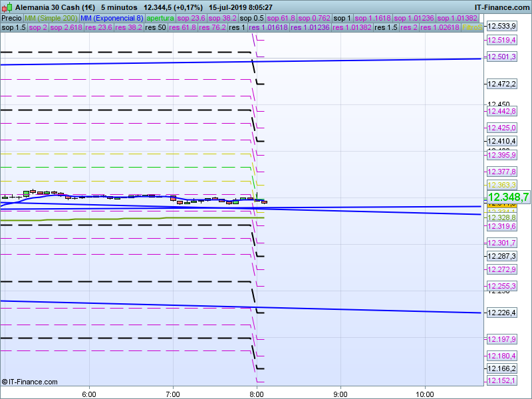Image resolution: width=532 pixels, height=399 pixels.
Task: Click the sop 0.5 level label
Action: coord(252,18)
